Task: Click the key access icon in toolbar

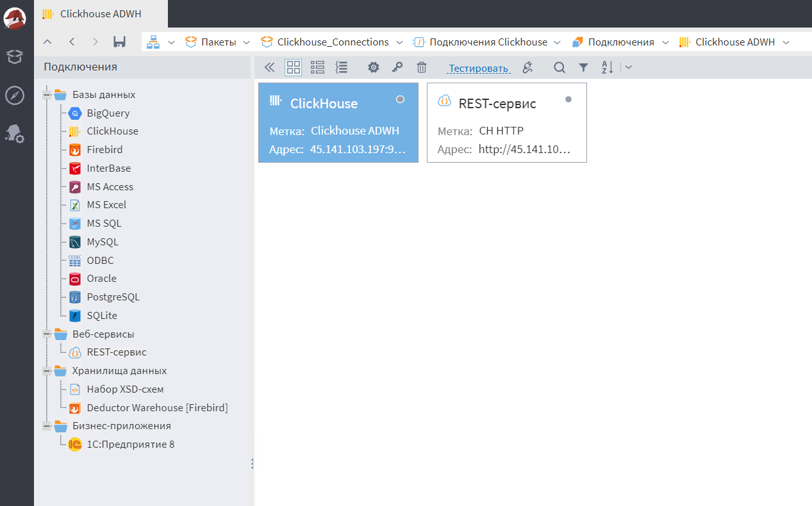Action: pyautogui.click(x=397, y=67)
